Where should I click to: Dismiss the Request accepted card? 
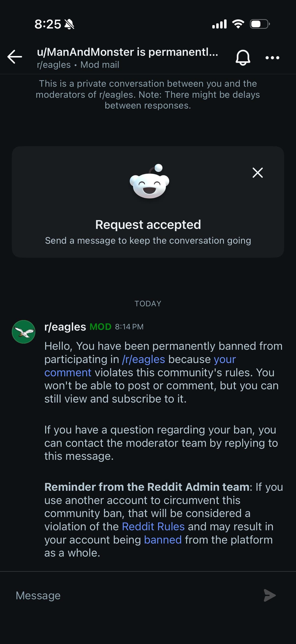(257, 172)
